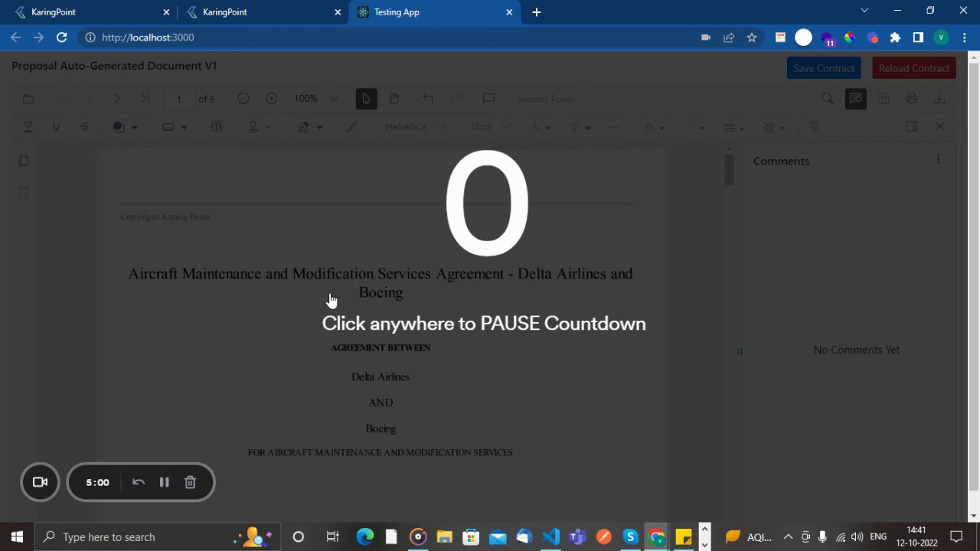The height and width of the screenshot is (551, 980).
Task: Print the document via printer icon
Action: 911,99
